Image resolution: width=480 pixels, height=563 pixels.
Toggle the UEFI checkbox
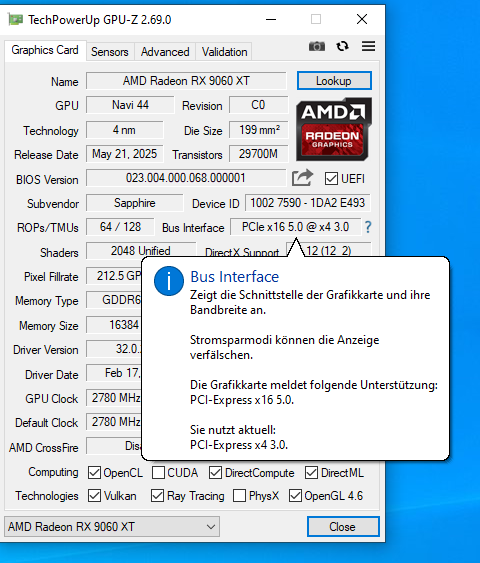[x=331, y=178]
